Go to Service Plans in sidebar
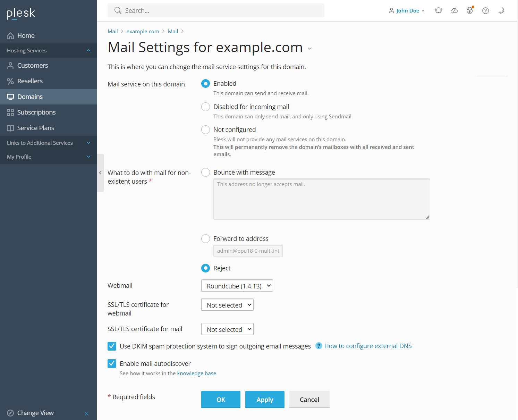The height and width of the screenshot is (420, 518). (35, 128)
